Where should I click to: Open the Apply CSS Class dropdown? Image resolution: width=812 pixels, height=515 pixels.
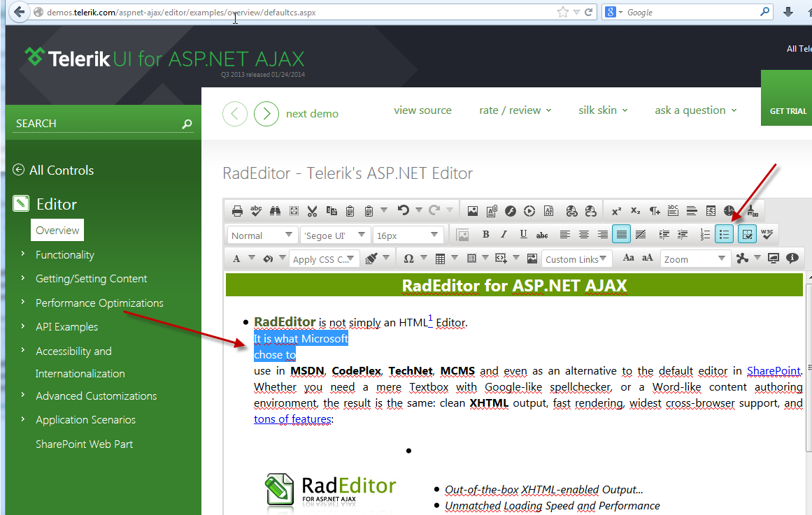[325, 259]
